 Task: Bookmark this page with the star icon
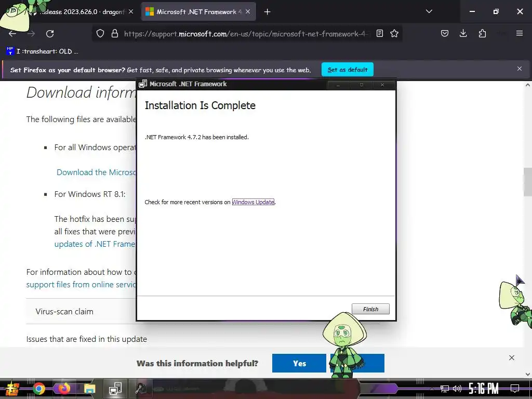pos(394,33)
